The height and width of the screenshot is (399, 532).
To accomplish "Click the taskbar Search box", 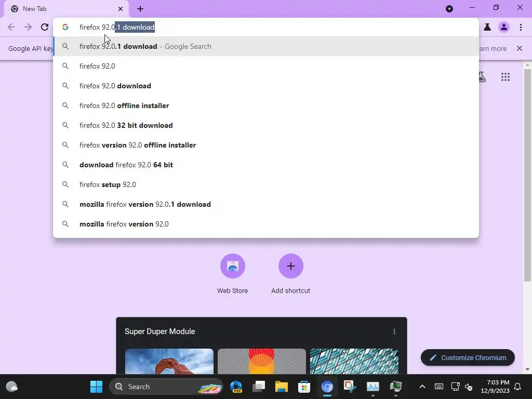I will pyautogui.click(x=166, y=387).
